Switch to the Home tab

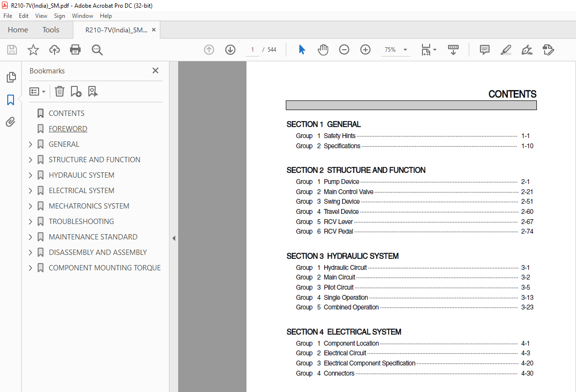[18, 30]
